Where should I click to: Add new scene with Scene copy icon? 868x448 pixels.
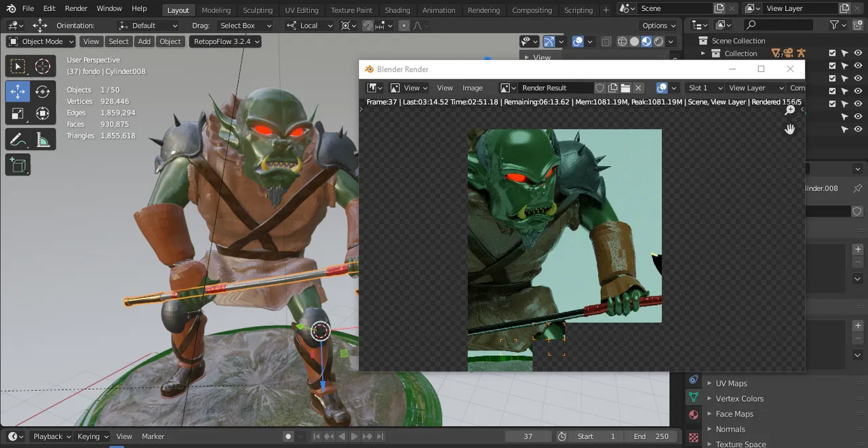(x=719, y=8)
